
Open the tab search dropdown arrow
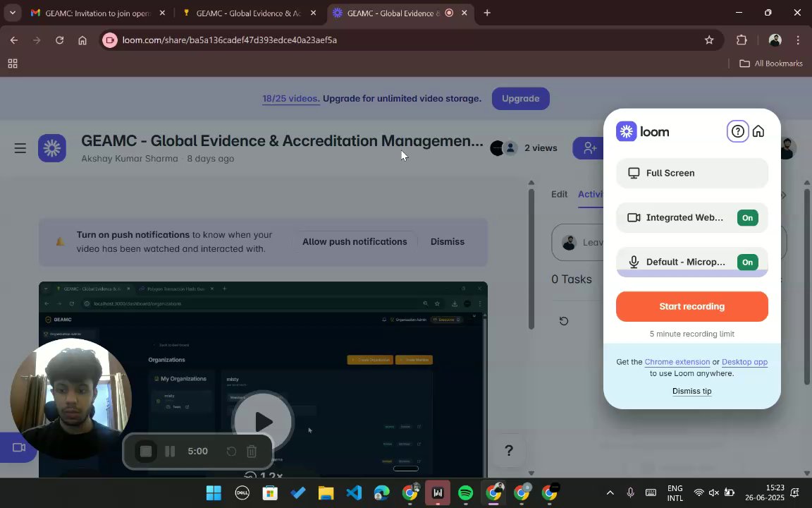click(13, 13)
